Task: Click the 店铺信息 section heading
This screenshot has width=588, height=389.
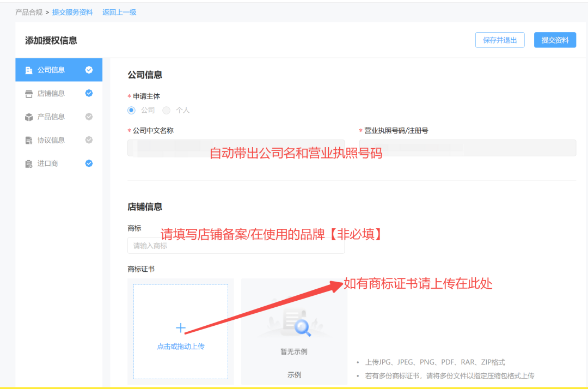Action: click(145, 206)
